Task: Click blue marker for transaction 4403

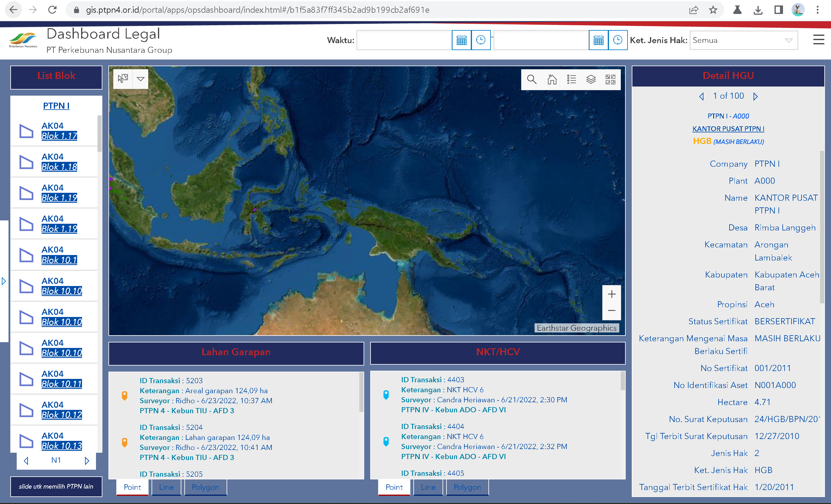Action: point(386,395)
